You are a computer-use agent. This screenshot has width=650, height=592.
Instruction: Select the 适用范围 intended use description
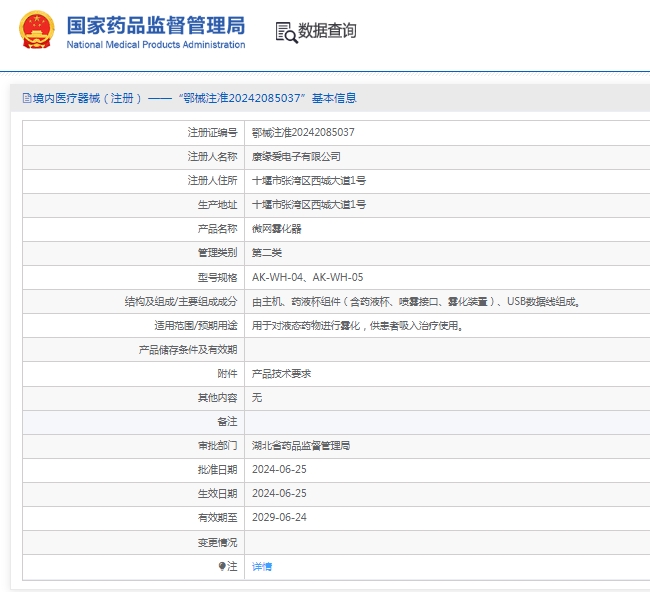pos(357,325)
